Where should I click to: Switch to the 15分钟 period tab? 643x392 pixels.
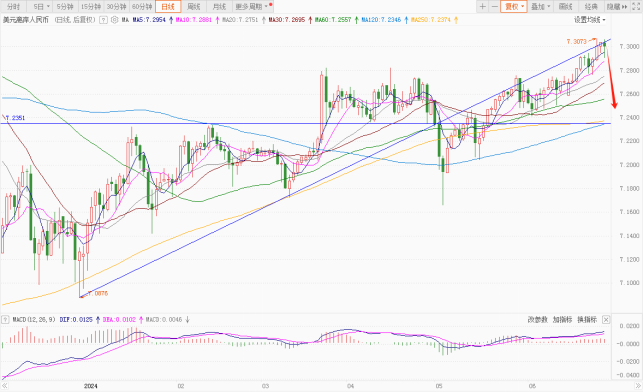pos(91,7)
